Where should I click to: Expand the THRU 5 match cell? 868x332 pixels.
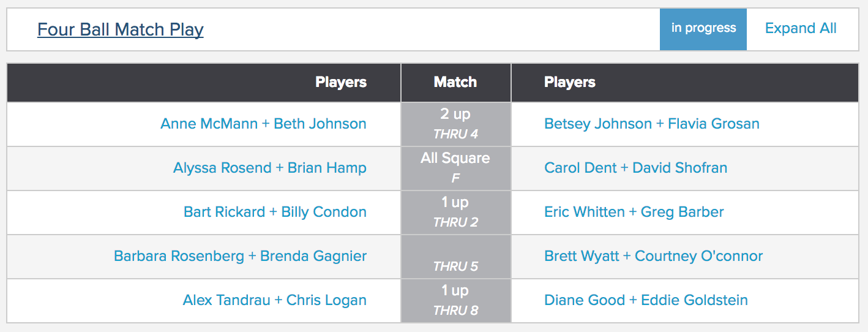point(456,257)
